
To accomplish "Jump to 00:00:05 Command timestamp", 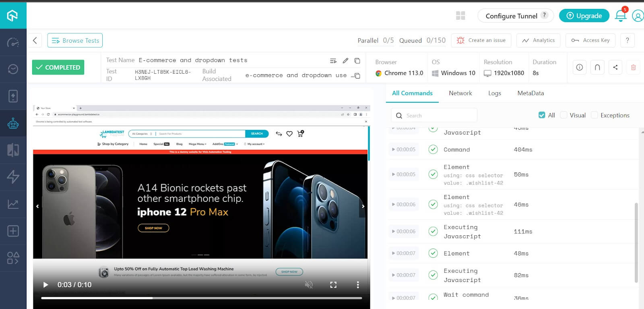I will tap(404, 149).
